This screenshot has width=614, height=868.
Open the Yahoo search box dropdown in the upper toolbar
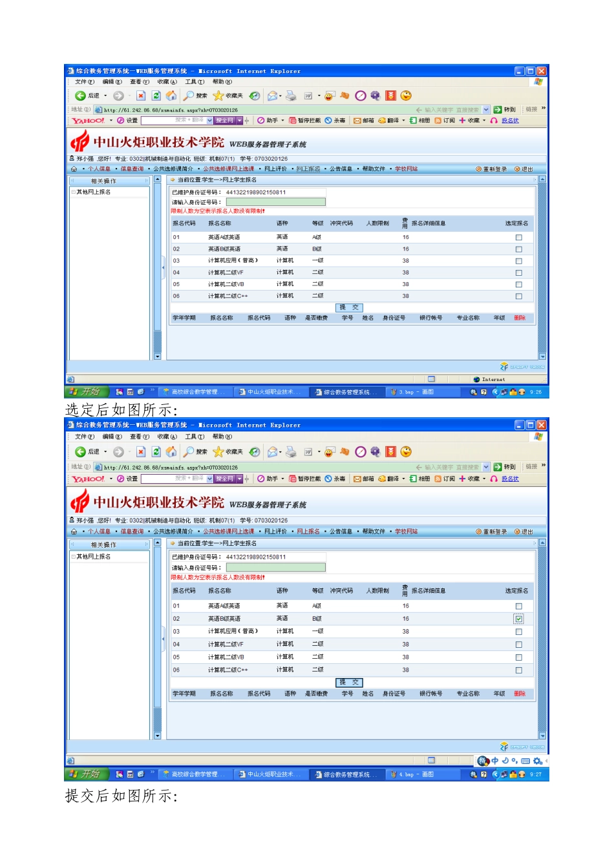(209, 121)
